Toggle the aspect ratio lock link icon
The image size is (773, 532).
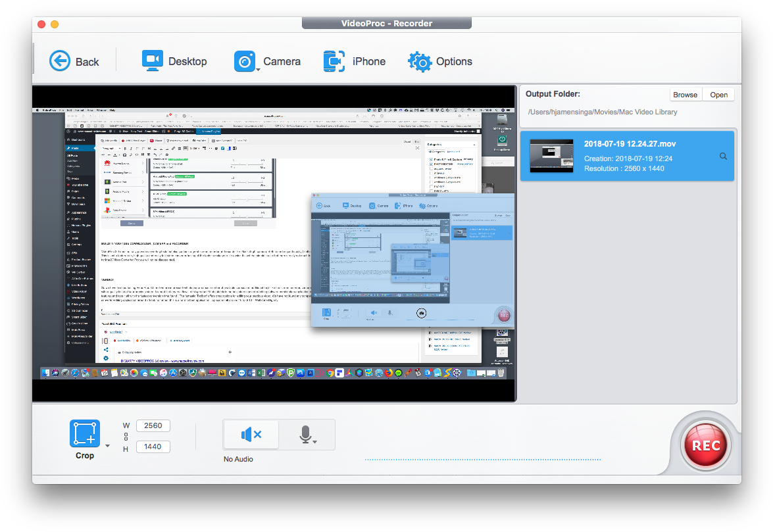coord(126,437)
